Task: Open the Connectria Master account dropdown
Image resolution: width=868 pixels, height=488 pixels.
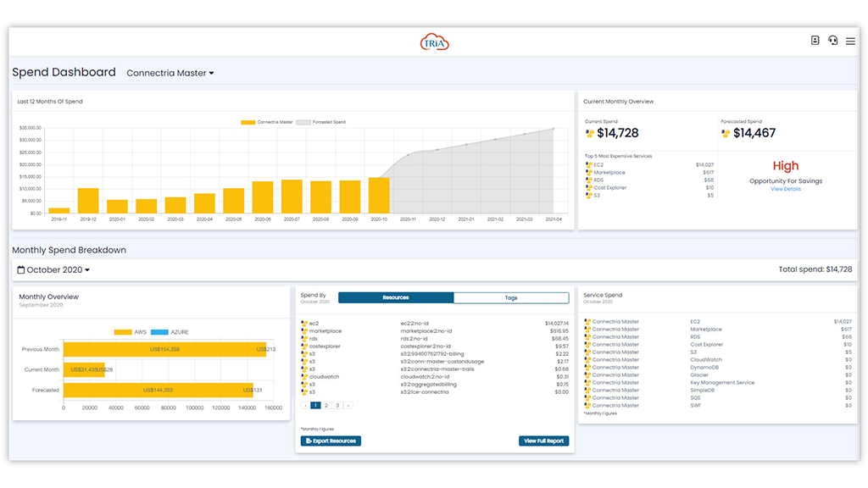Action: [x=170, y=73]
